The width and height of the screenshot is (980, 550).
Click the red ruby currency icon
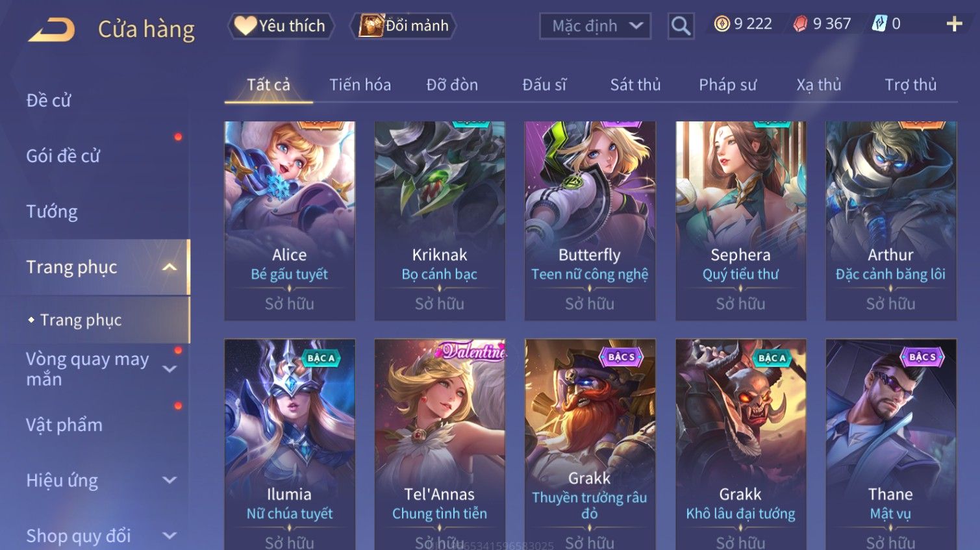point(800,24)
